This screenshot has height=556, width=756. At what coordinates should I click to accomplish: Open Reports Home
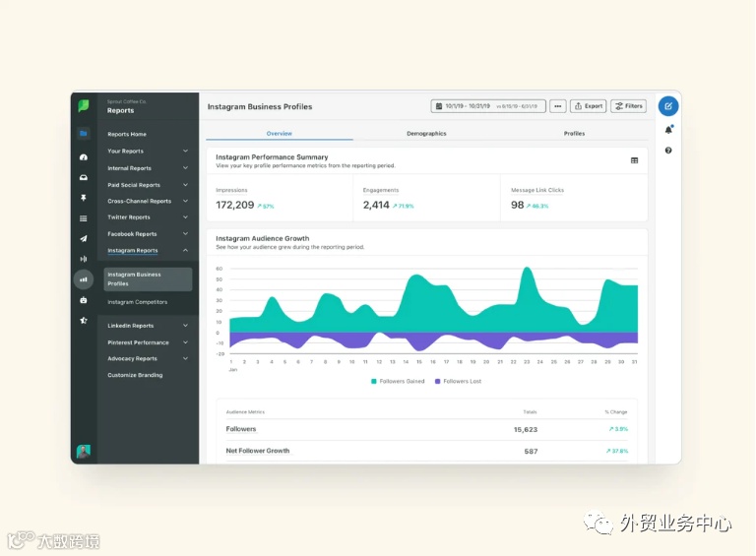click(127, 134)
